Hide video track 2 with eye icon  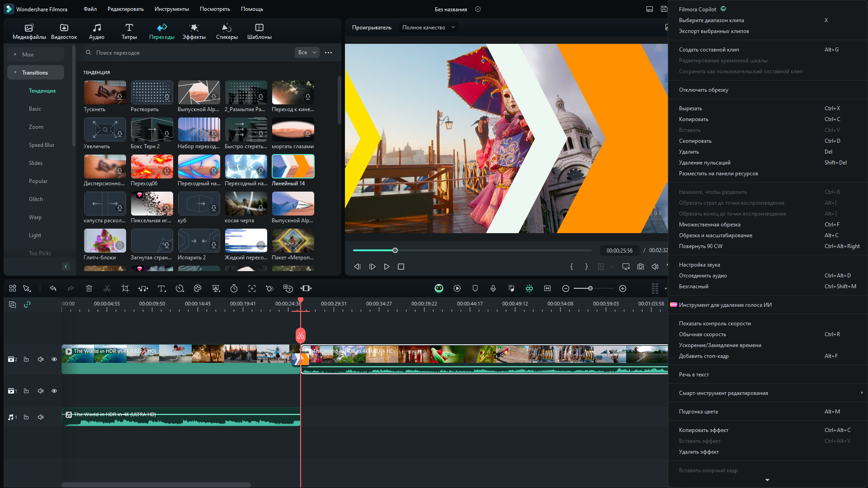(54, 359)
